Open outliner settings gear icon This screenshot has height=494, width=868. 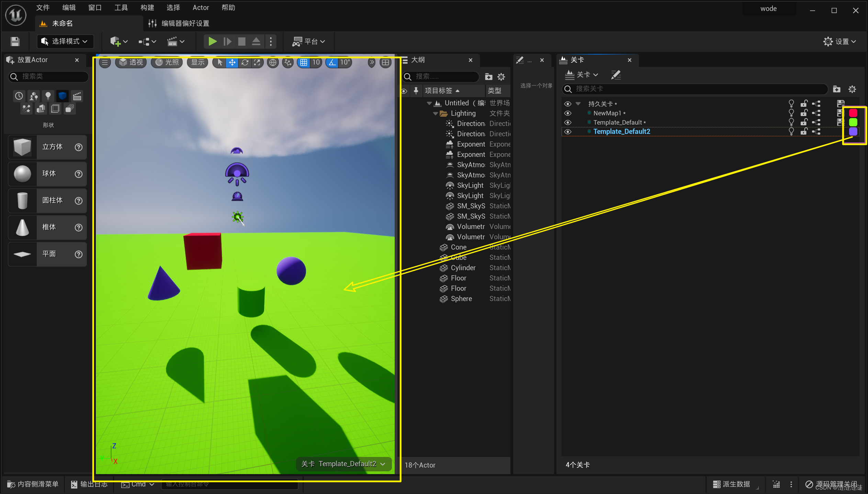tap(501, 77)
